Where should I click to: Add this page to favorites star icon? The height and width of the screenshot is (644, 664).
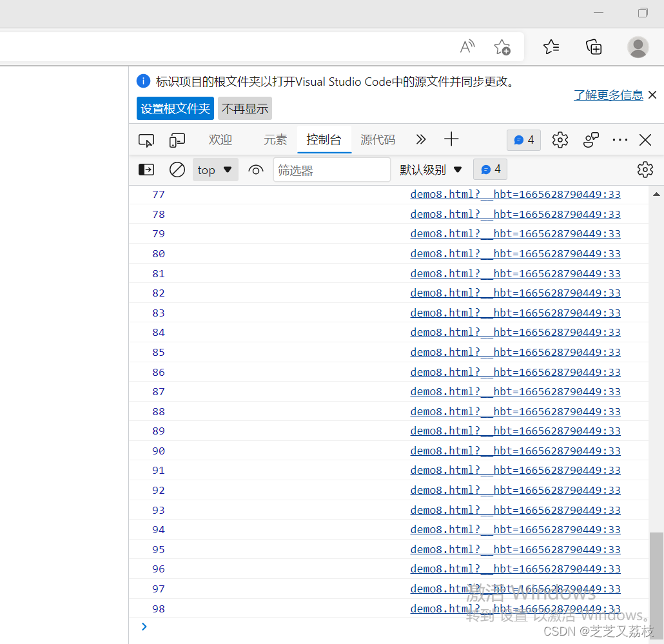502,47
